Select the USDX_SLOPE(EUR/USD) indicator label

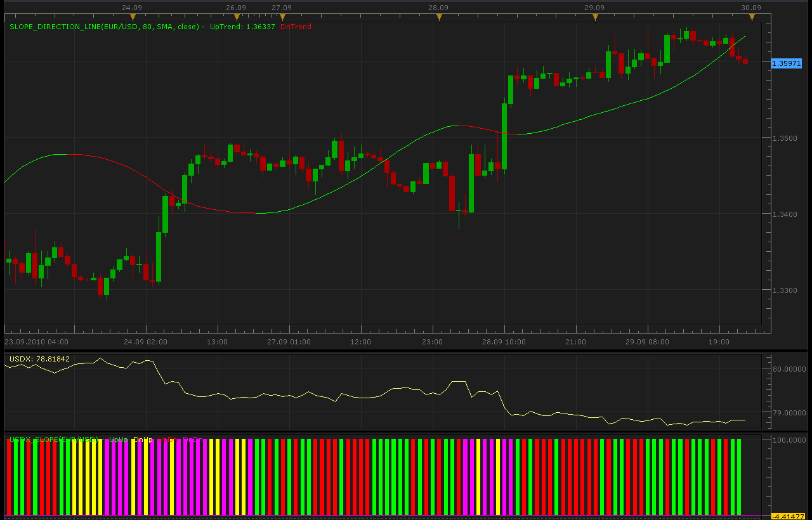[53, 439]
